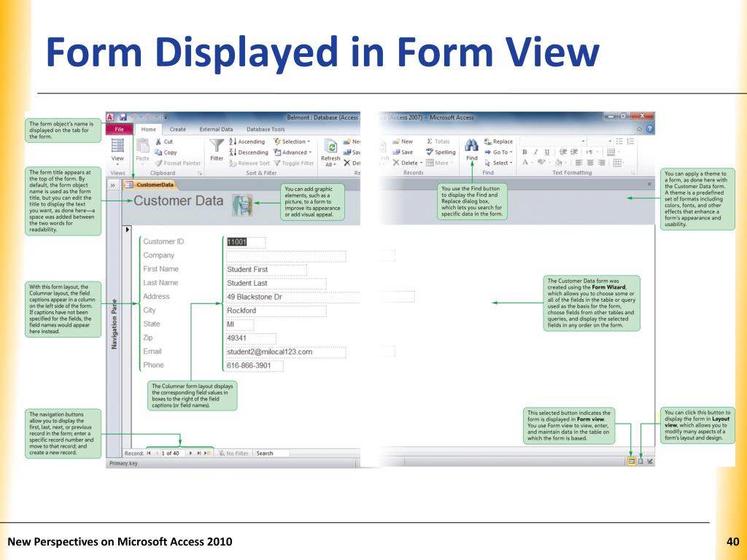747x560 pixels.
Task: Close the CustomerData form with X
Action: (649, 184)
